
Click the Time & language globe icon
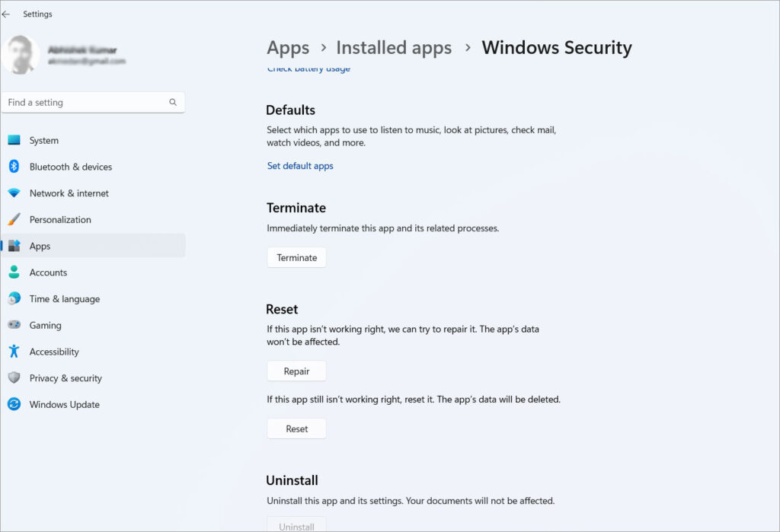coord(14,298)
